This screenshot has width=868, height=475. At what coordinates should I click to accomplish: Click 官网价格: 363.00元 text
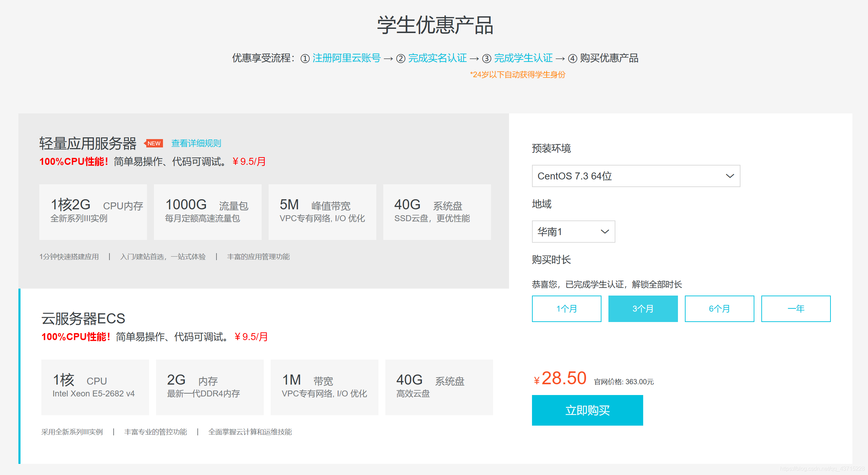(x=624, y=382)
